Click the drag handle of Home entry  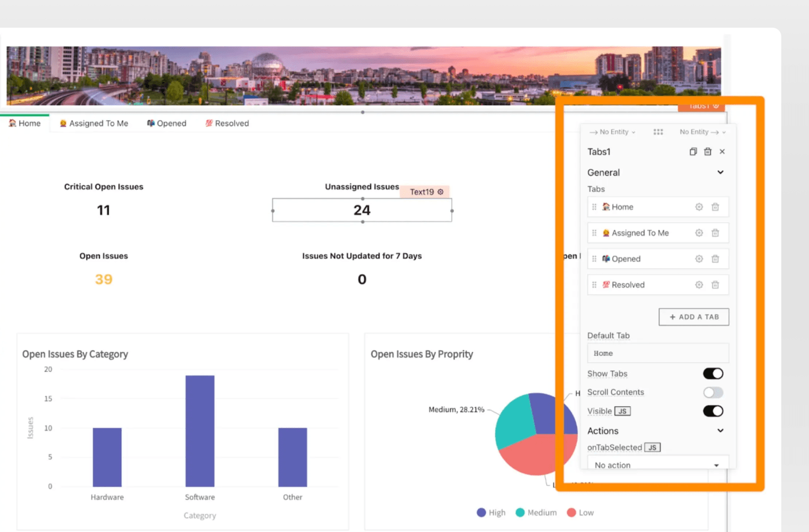point(594,207)
